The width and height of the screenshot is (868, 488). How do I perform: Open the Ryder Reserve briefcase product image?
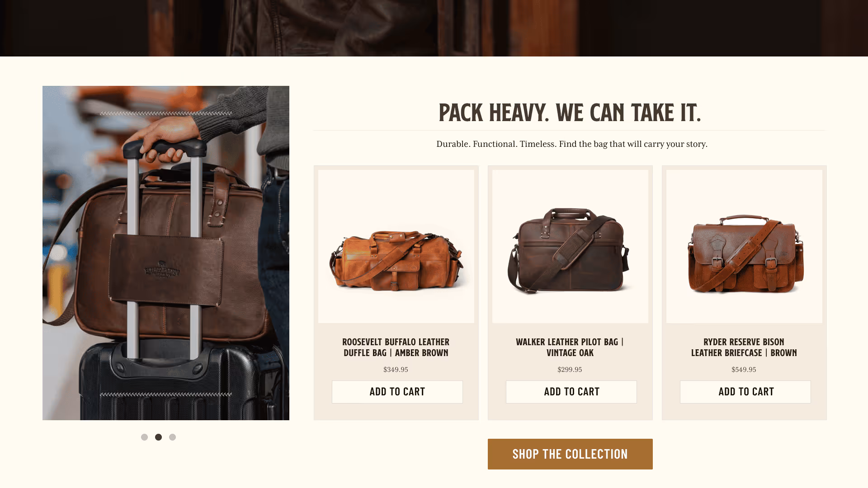pyautogui.click(x=744, y=246)
